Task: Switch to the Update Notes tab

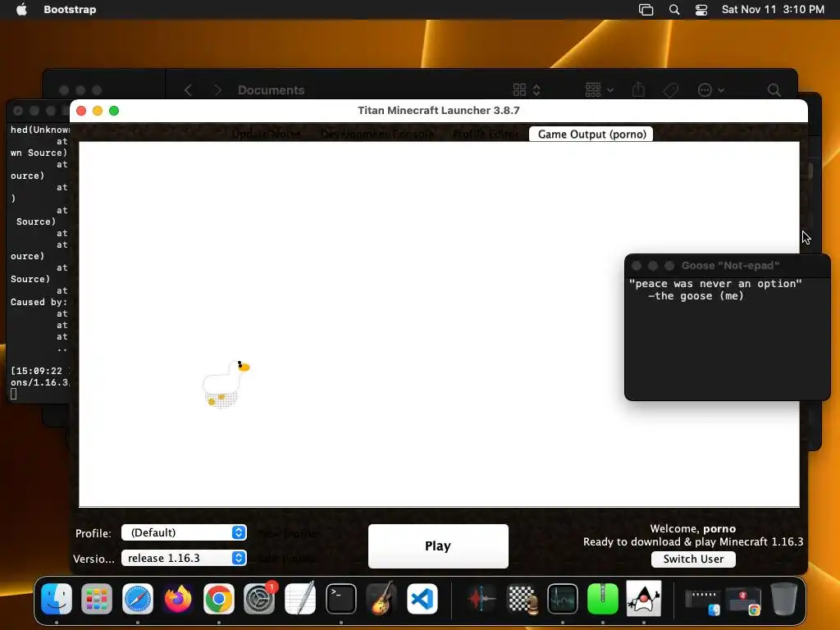Action: click(267, 134)
